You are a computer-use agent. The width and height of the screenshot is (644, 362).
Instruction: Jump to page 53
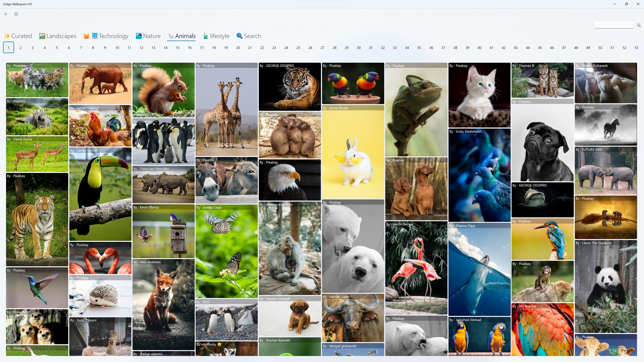tap(636, 48)
